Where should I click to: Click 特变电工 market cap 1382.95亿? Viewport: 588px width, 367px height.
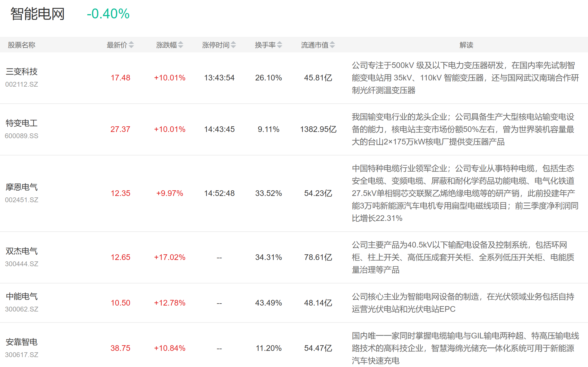coord(318,129)
